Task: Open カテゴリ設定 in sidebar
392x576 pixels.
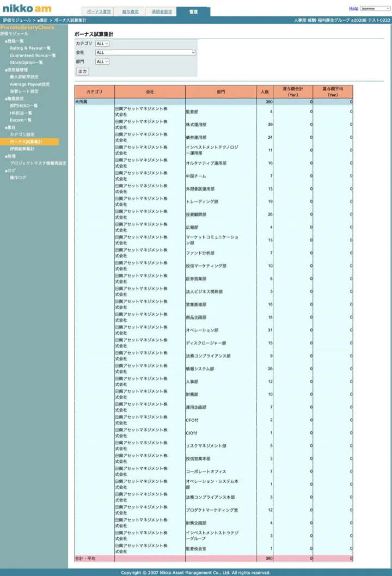Action: point(22,134)
